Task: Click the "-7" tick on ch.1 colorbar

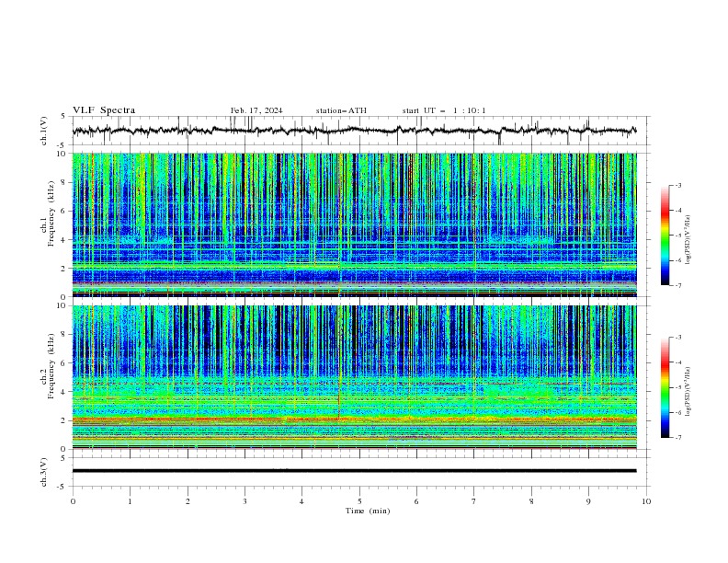Action: tap(678, 285)
